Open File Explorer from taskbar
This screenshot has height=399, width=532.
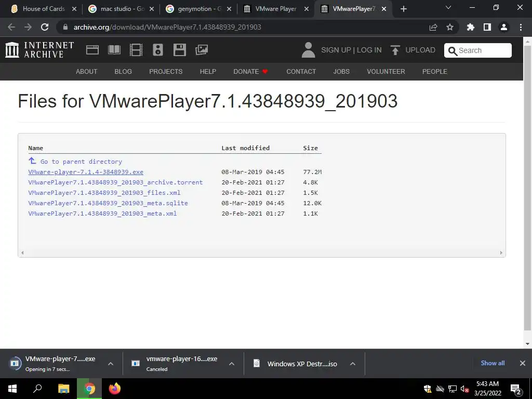[x=63, y=389]
